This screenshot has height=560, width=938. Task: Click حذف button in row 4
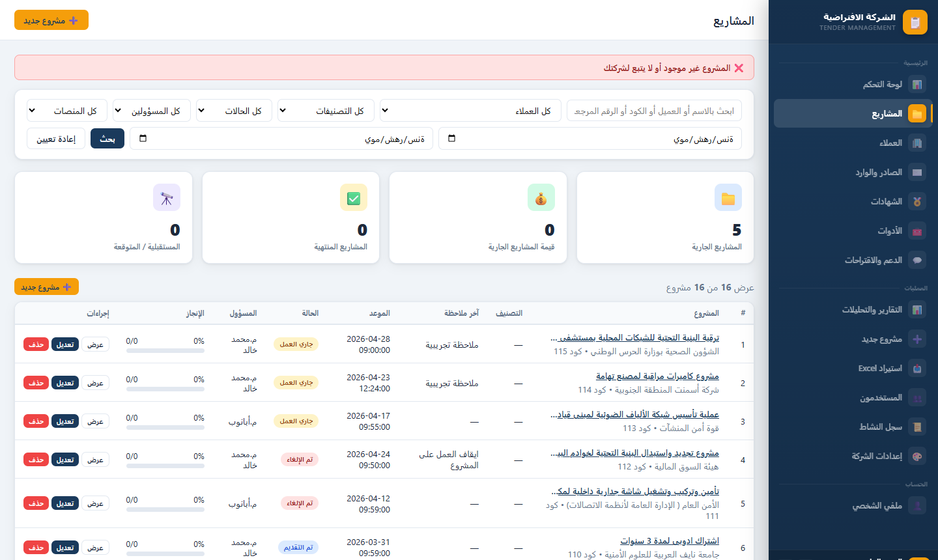pos(36,460)
